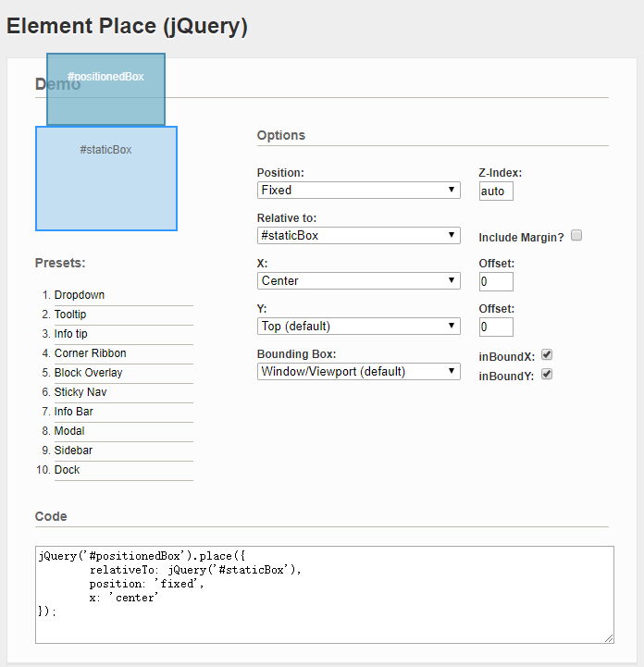Click the Y Offset input field
This screenshot has height=667, width=644.
point(496,327)
